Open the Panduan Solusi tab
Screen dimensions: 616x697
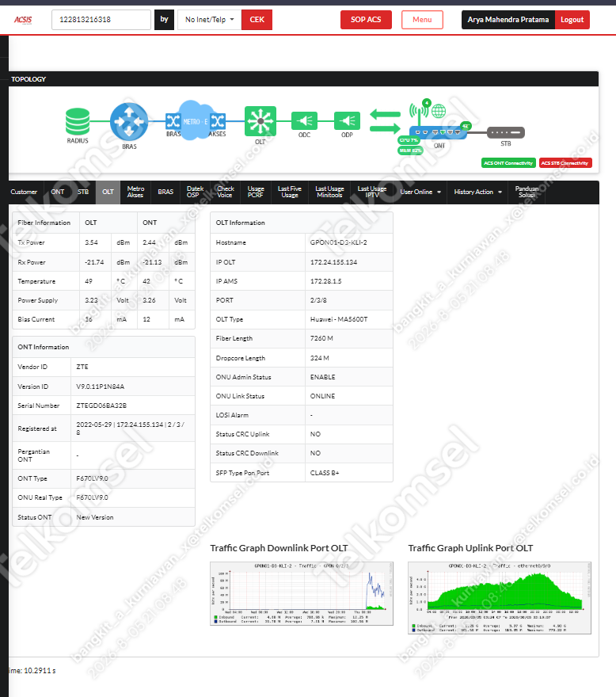tap(527, 192)
